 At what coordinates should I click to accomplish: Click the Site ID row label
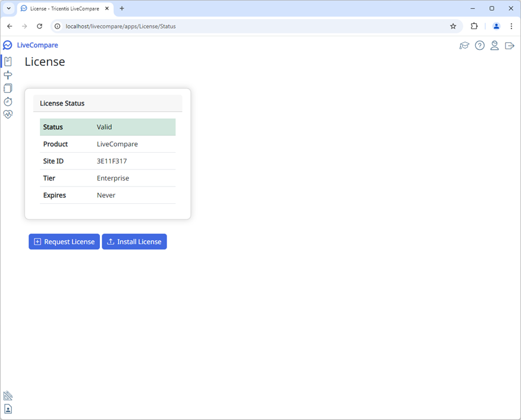pos(53,161)
